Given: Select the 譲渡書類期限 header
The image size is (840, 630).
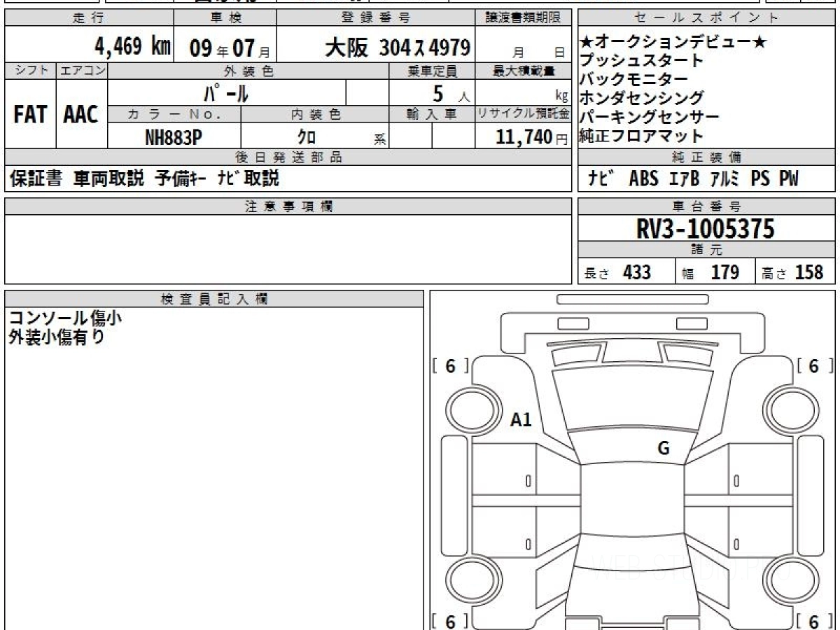Looking at the screenshot, I should click(524, 18).
